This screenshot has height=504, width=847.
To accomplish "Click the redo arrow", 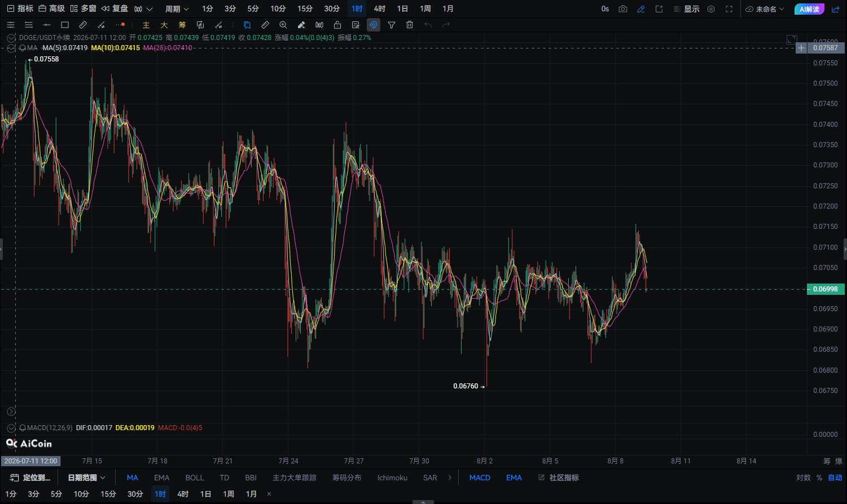I will (446, 25).
